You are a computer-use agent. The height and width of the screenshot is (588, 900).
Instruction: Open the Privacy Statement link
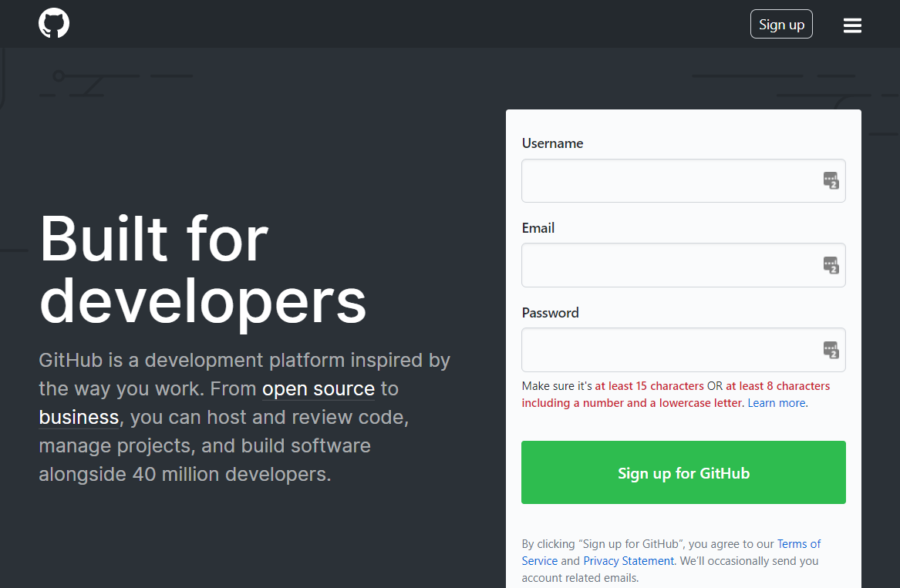point(629,561)
